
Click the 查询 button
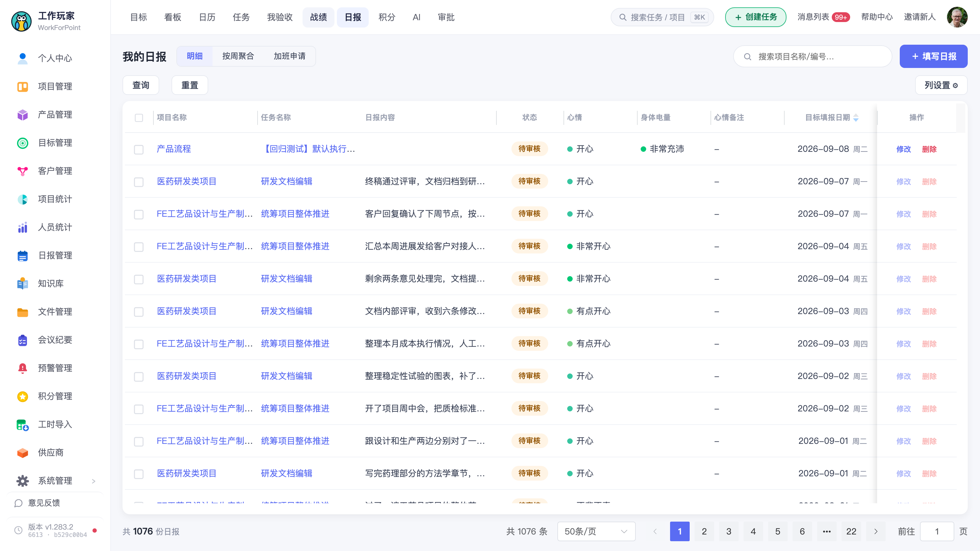[x=141, y=85]
